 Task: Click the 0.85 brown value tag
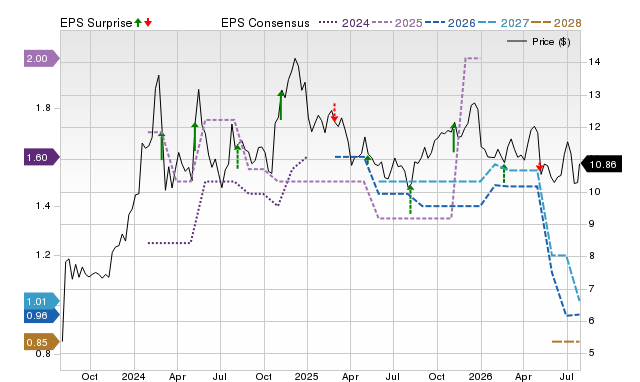pos(42,342)
